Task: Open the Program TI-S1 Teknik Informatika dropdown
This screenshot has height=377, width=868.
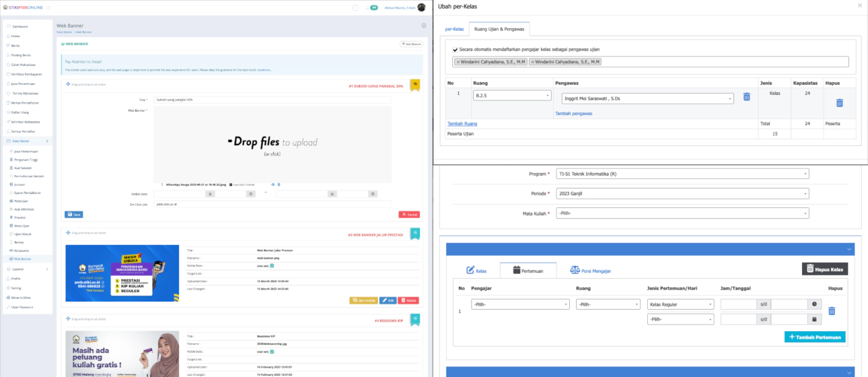Action: [x=682, y=174]
